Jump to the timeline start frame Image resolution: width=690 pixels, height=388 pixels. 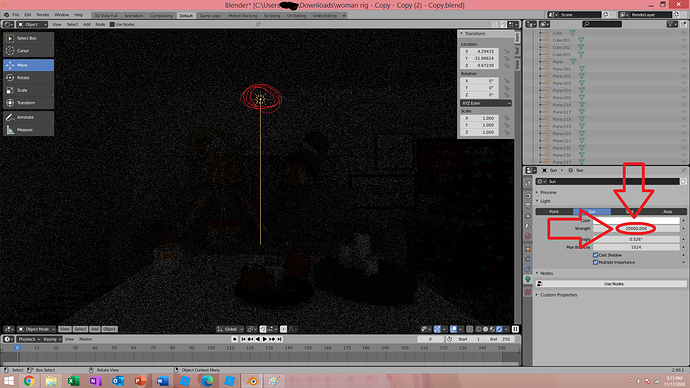[x=243, y=339]
